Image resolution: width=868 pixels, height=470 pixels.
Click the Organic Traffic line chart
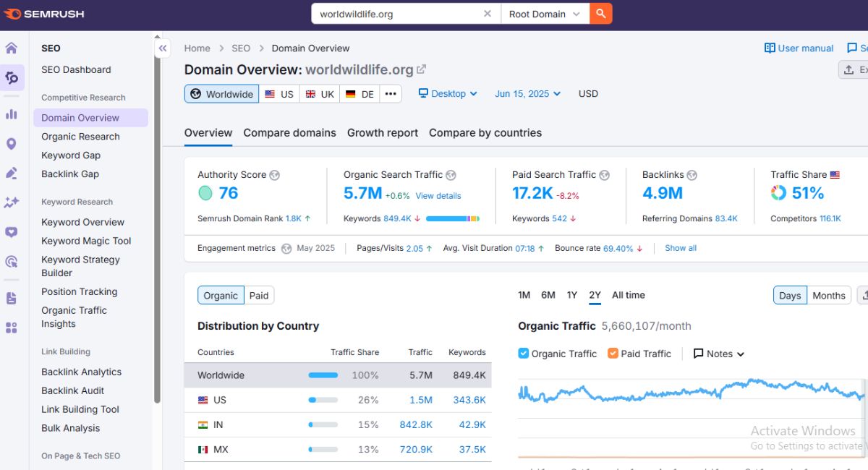tap(692, 393)
